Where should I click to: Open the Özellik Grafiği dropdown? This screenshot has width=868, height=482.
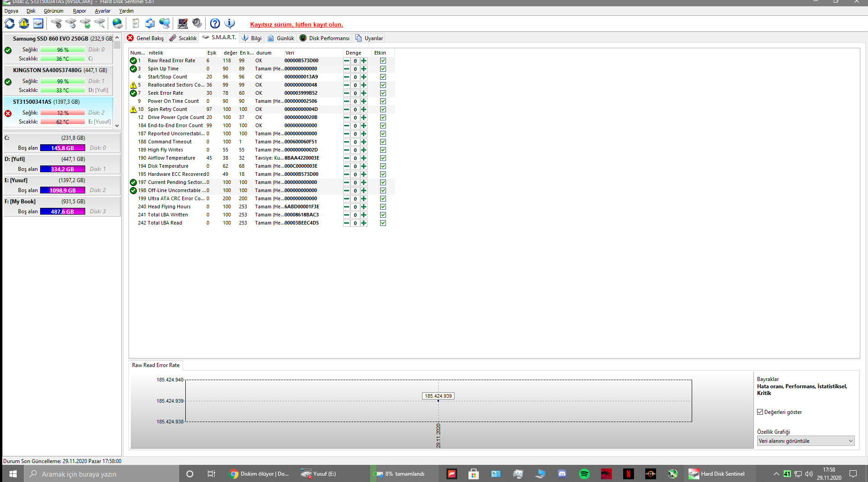point(806,441)
